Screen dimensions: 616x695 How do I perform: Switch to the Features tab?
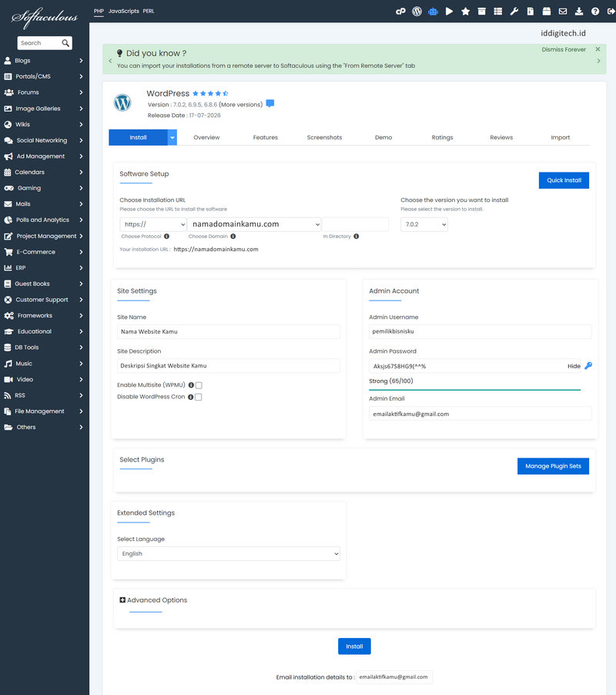(266, 137)
